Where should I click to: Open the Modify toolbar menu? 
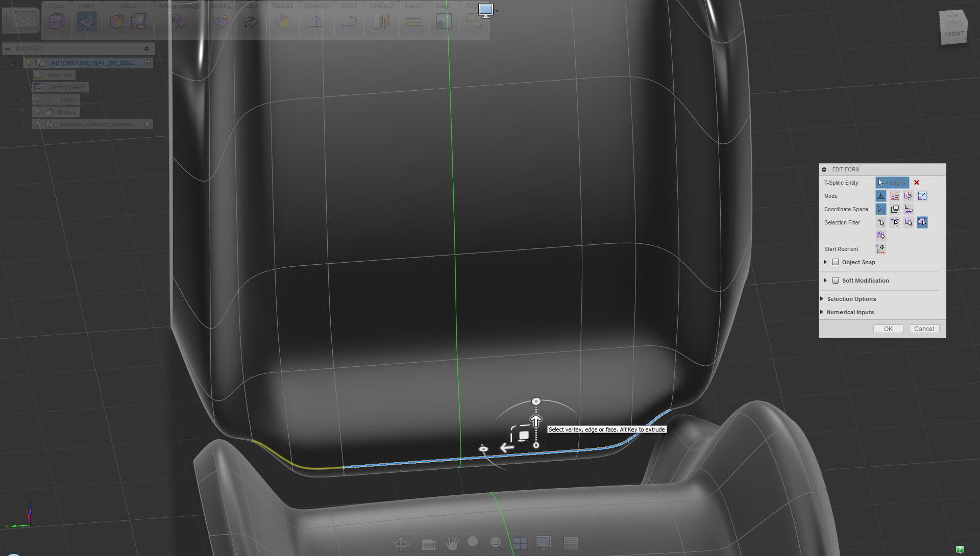click(87, 6)
